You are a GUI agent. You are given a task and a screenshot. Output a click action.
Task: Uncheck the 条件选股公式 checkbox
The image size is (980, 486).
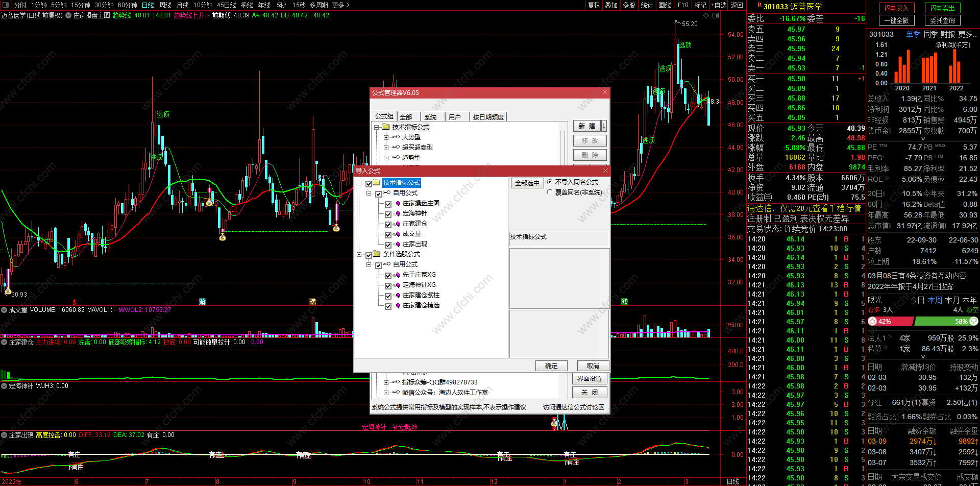[369, 255]
